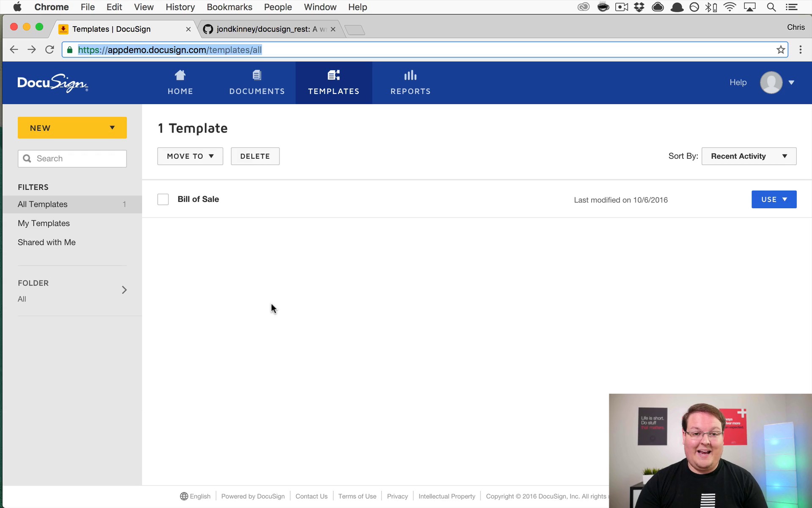Viewport: 812px width, 508px height.
Task: Open Notification Center list icon
Action: point(792,7)
